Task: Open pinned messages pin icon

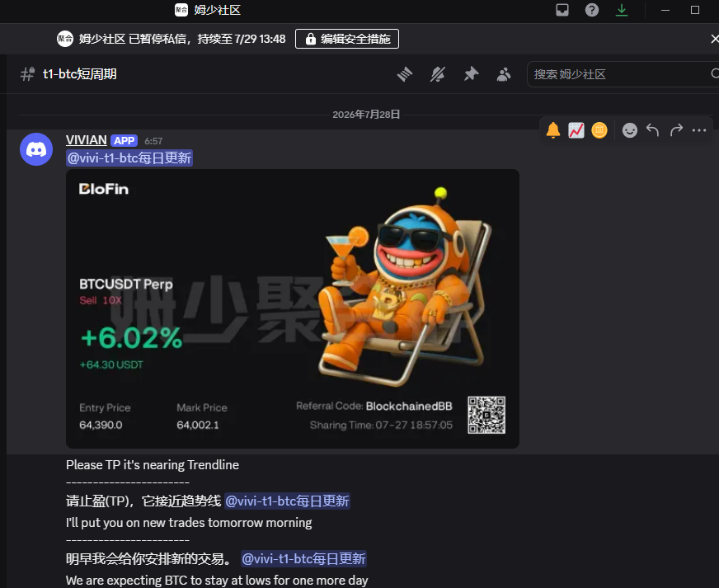Action: pyautogui.click(x=471, y=74)
